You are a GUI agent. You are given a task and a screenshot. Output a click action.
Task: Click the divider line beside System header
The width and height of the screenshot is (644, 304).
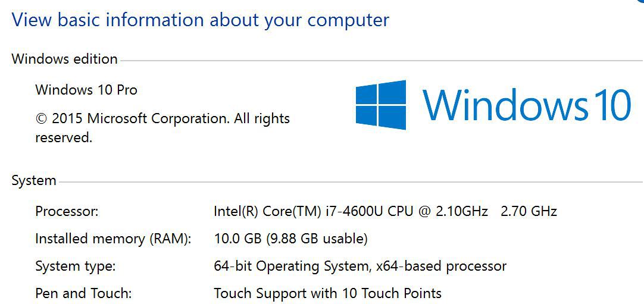click(351, 181)
